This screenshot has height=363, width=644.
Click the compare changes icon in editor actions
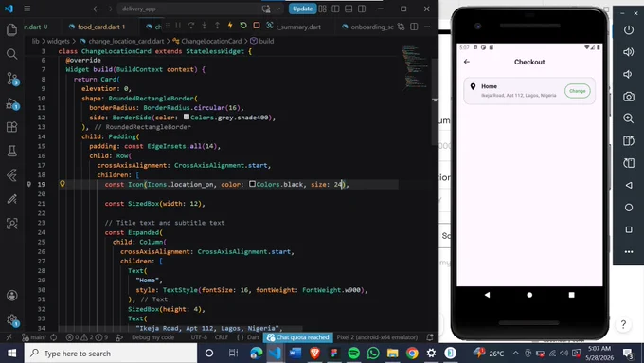(401, 27)
